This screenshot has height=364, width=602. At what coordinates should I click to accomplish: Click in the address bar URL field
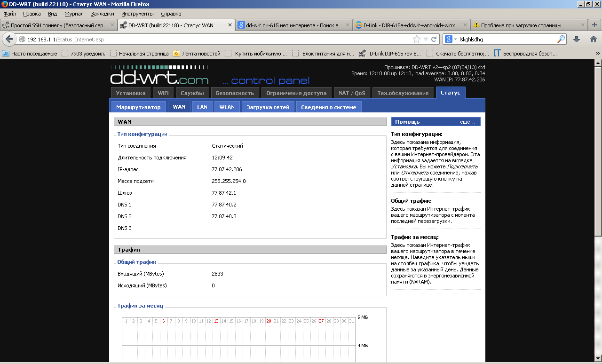(x=219, y=39)
